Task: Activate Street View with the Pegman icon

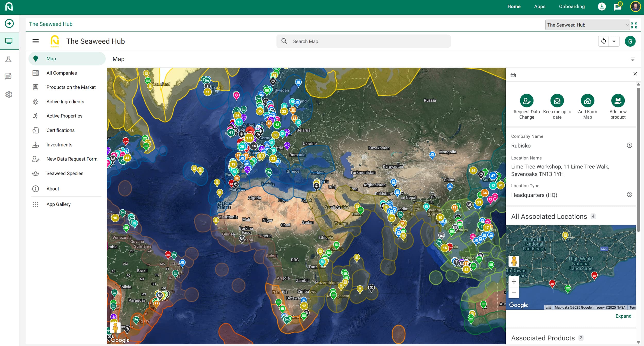Action: [x=514, y=261]
